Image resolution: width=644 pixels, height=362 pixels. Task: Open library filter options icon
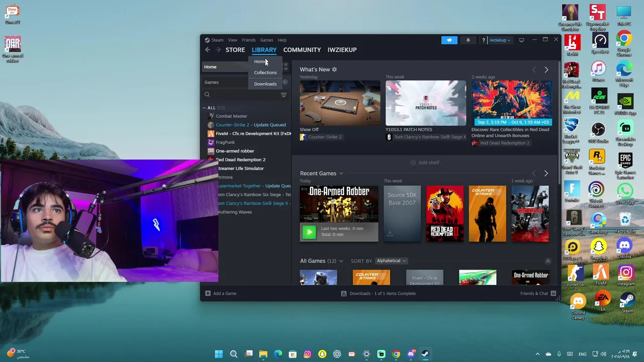point(284,95)
